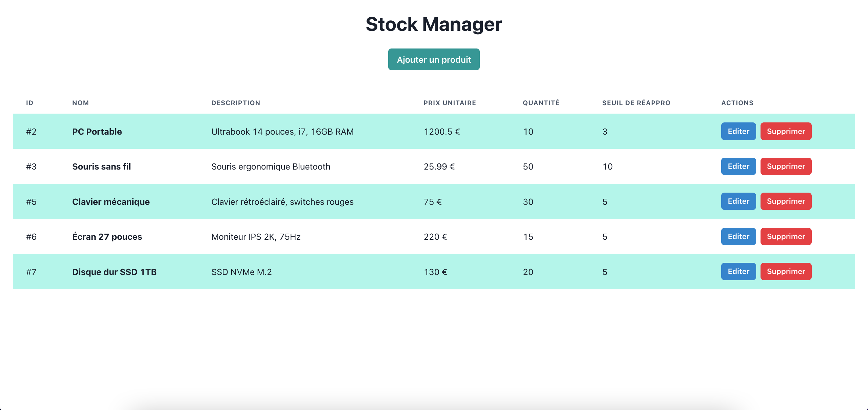Click the NOM column header
Image resolution: width=868 pixels, height=410 pixels.
tap(81, 103)
